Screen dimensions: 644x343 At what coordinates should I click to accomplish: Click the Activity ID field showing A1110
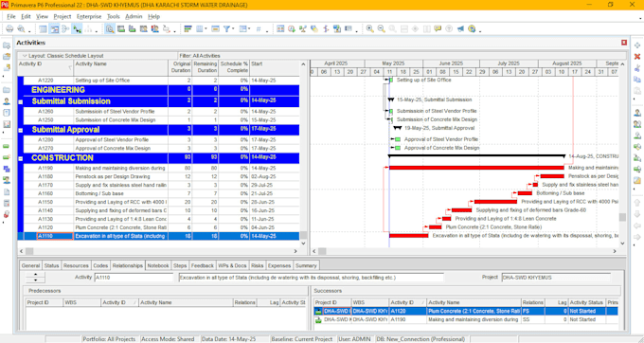(134, 278)
